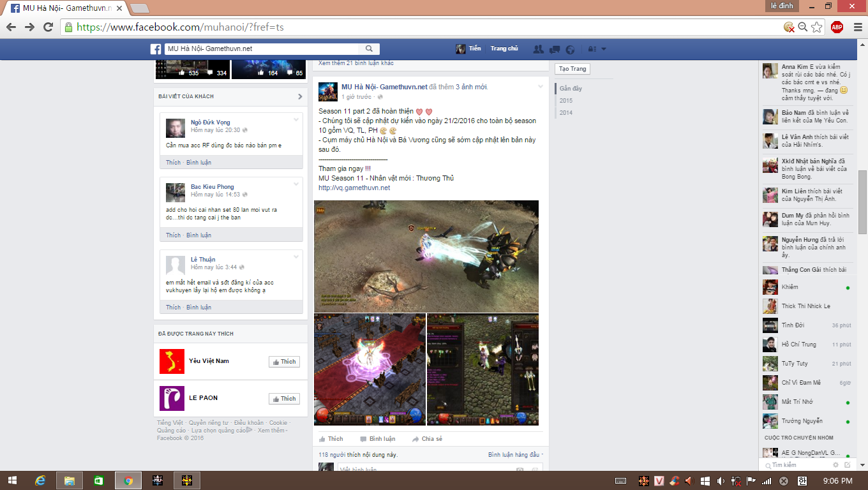Click the blocked cookie icon in the address bar

pos(789,27)
